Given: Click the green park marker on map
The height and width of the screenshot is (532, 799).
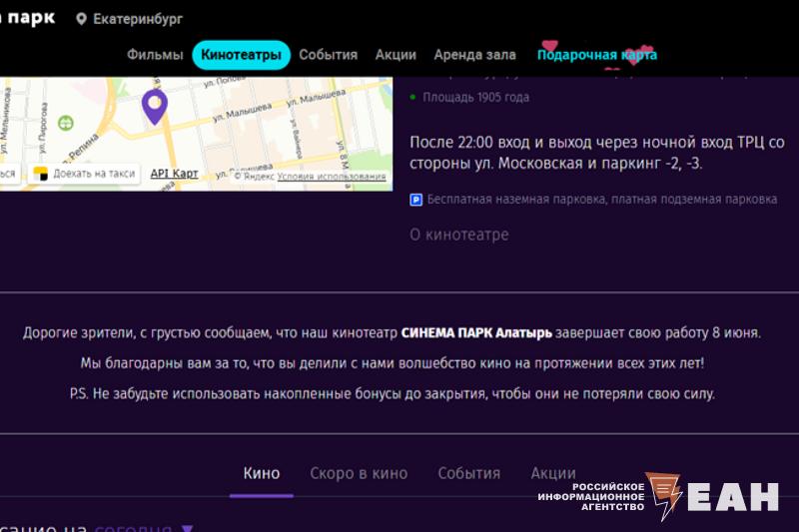Looking at the screenshot, I should [66, 123].
